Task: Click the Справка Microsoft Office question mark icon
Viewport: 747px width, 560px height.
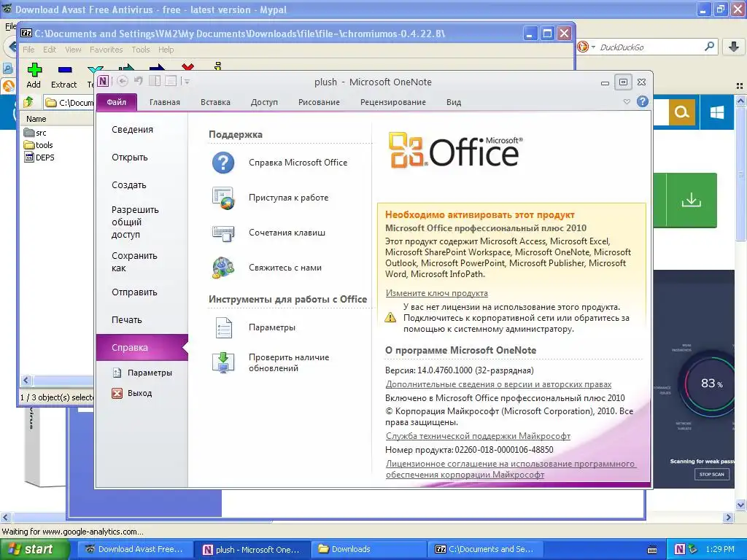Action: coord(223,163)
